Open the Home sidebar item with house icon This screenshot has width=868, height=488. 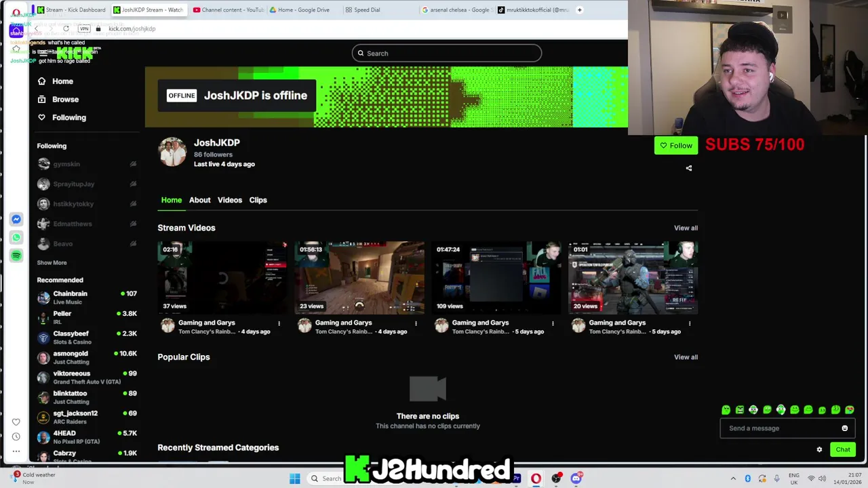(x=56, y=81)
